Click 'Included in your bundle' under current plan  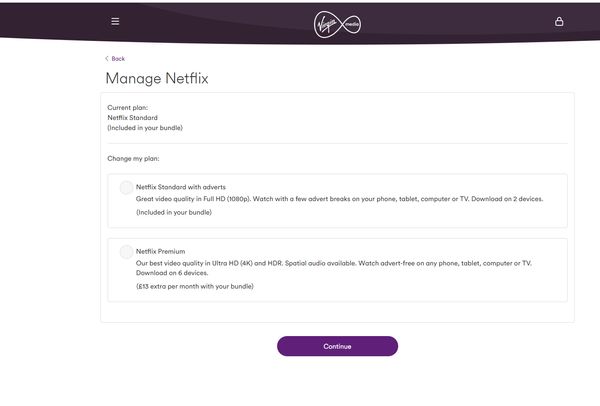(x=145, y=128)
